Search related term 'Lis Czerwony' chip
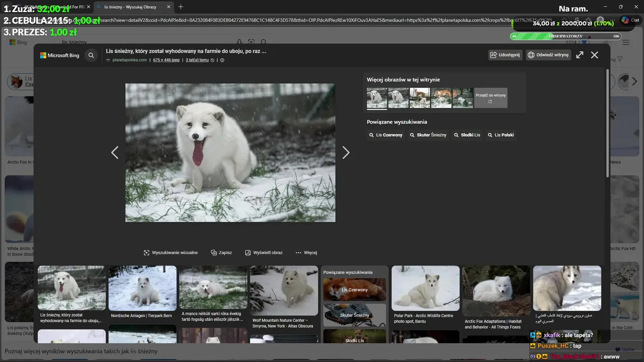This screenshot has height=362, width=644. (x=386, y=135)
